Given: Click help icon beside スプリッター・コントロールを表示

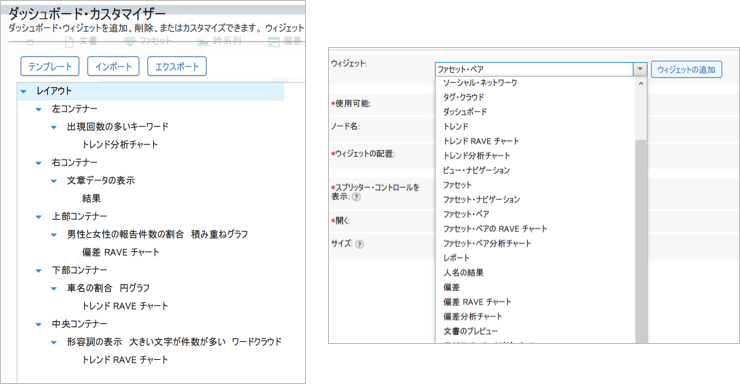Looking at the screenshot, I should [x=356, y=197].
